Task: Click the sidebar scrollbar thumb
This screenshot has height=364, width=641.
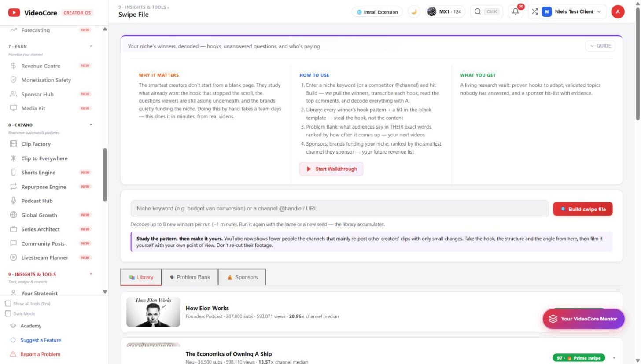Action: 105,175
